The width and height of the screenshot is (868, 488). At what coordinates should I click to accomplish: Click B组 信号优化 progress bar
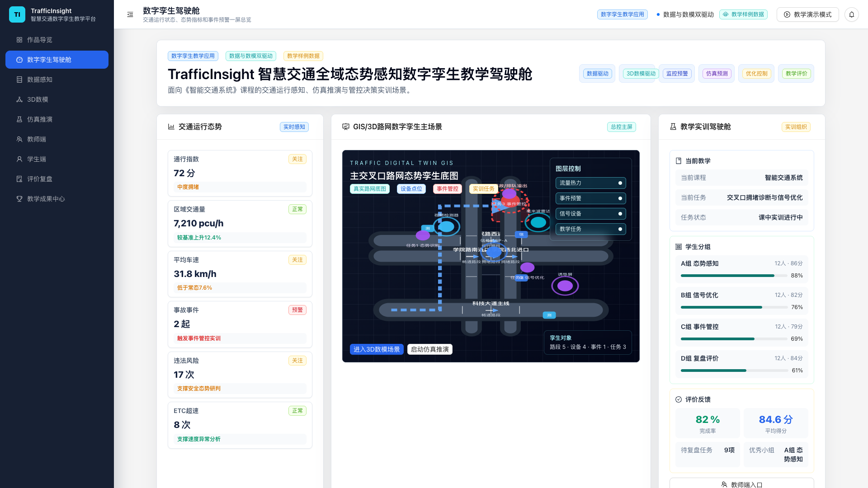(x=734, y=307)
